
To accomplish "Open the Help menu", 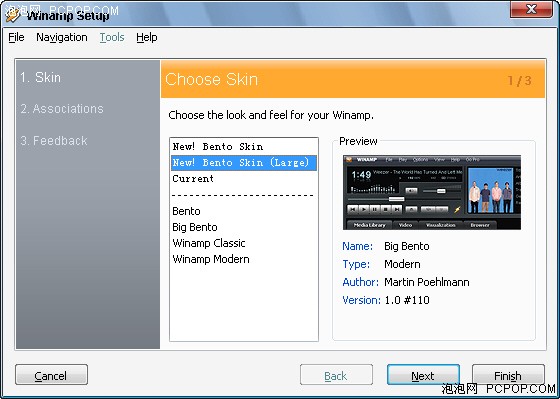I will click(x=147, y=37).
